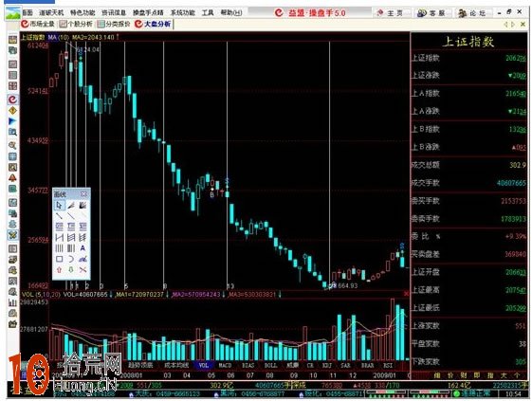Click the 成交手数 value 40607665
The width and height of the screenshot is (532, 401).
point(511,183)
